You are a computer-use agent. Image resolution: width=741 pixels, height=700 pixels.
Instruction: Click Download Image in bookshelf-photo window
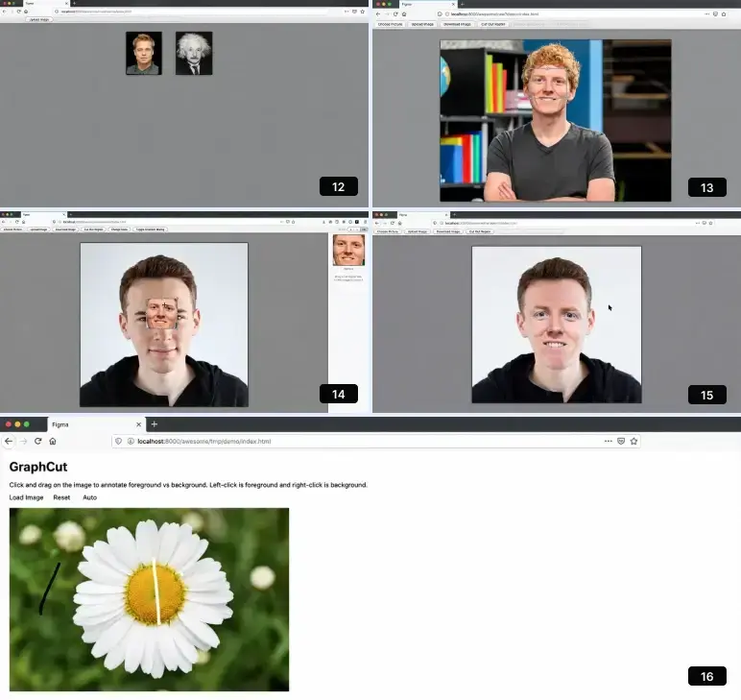pos(457,24)
